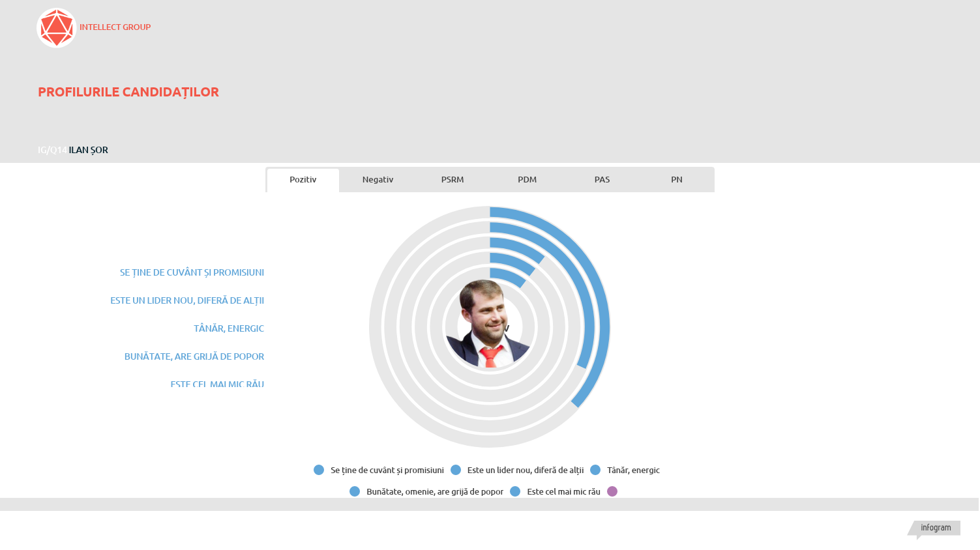980x550 pixels.
Task: Click the blue dot for 'Se ține de cuvânt și promisiuni'
Action: click(x=319, y=470)
